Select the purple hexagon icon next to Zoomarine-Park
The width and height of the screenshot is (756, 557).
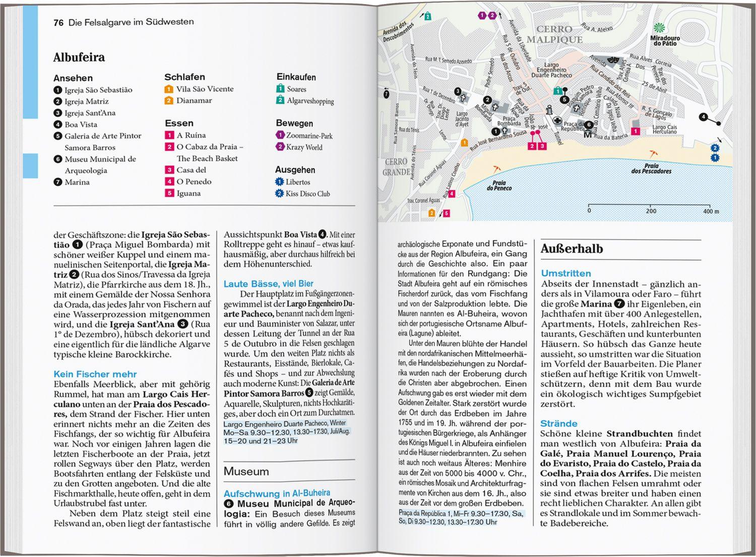(280, 135)
